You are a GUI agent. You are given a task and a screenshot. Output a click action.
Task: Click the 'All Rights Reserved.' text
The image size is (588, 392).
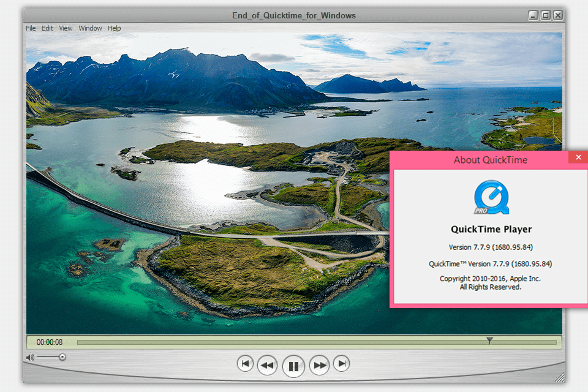(x=491, y=287)
